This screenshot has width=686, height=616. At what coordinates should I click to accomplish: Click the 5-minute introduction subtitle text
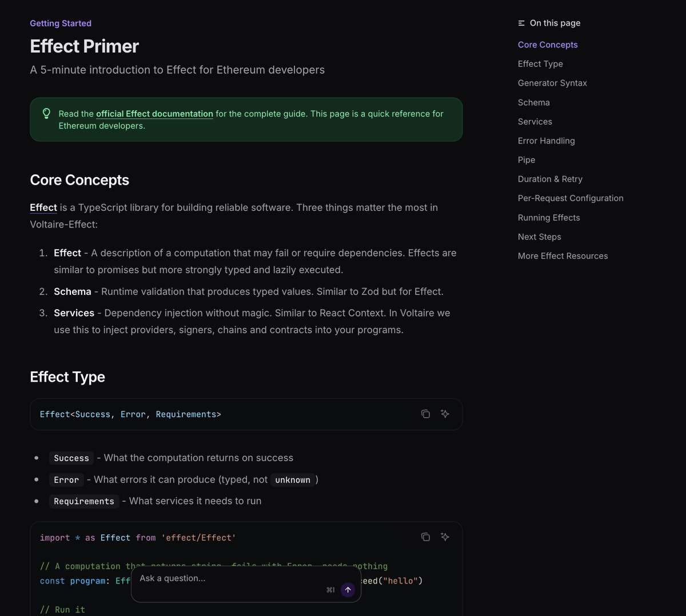(x=177, y=70)
